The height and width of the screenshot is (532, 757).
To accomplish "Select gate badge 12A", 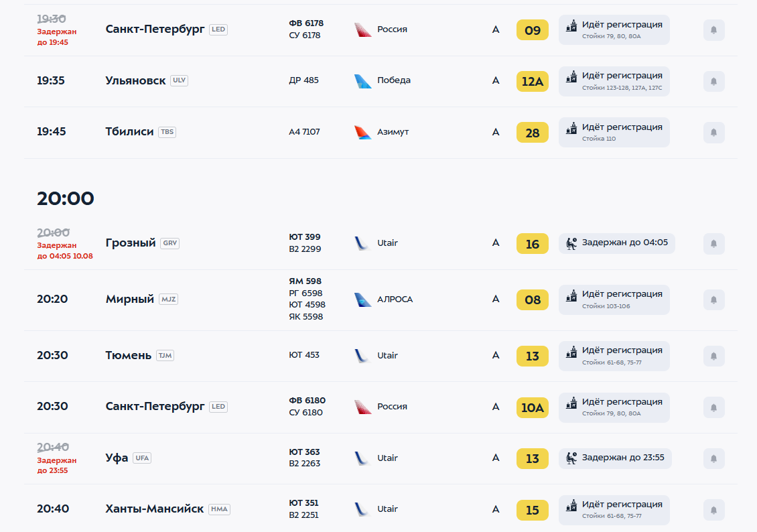I will 533,82.
